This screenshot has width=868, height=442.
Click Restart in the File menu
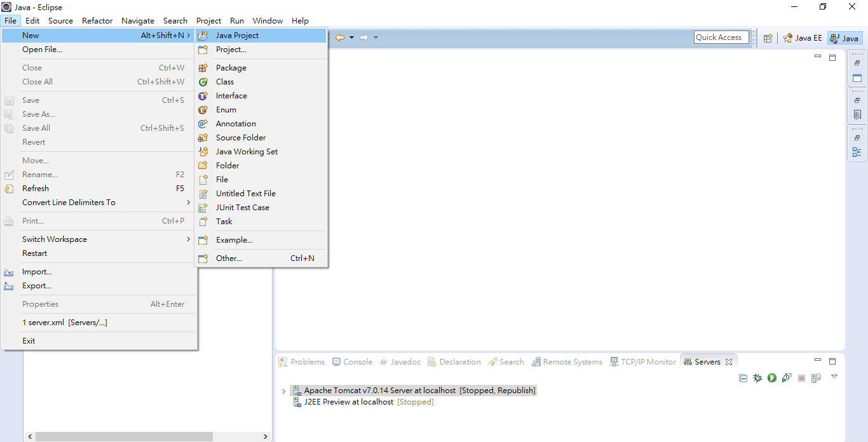99,253
